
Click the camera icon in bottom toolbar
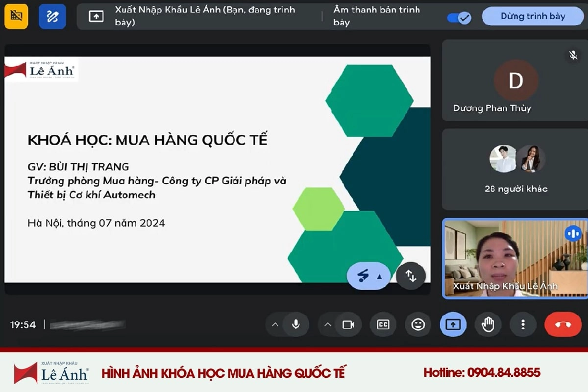click(x=348, y=324)
